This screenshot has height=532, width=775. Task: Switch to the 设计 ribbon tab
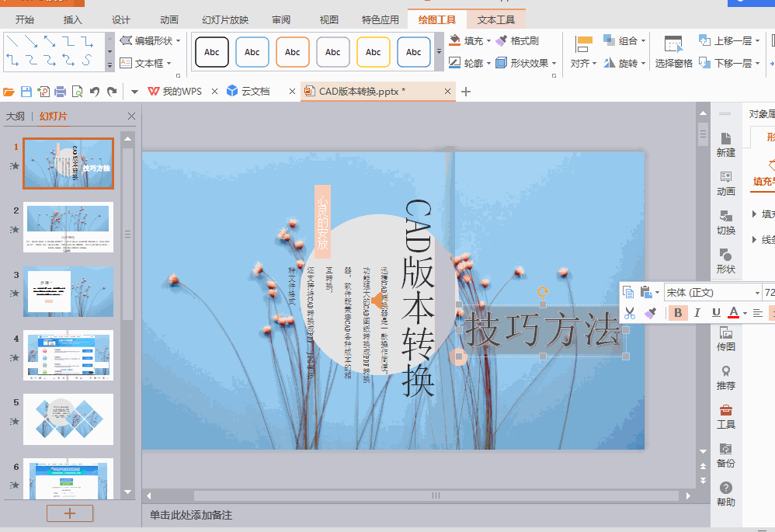pos(120,19)
